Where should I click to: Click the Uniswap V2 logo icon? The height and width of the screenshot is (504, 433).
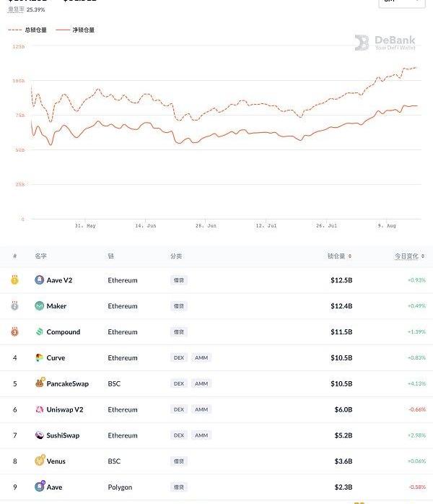(40, 409)
